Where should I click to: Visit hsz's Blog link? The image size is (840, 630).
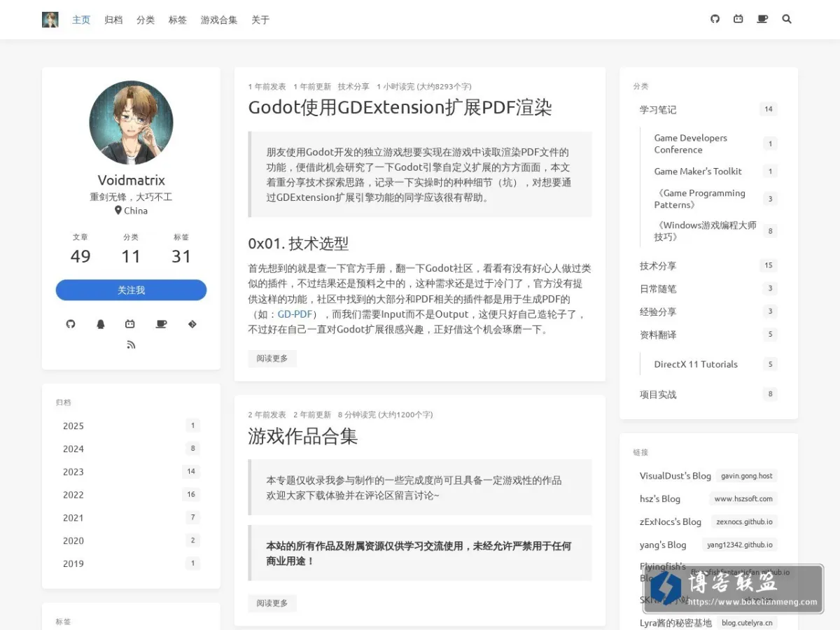708,498
